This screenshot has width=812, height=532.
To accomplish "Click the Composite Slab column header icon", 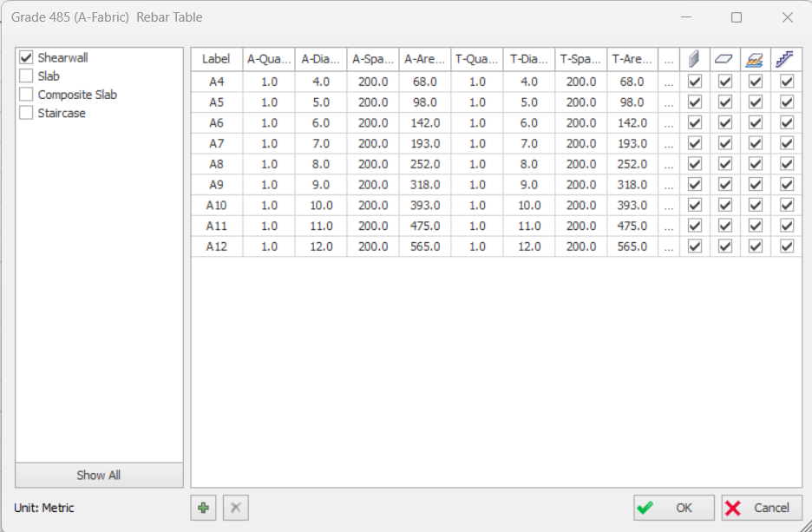I will tap(756, 59).
